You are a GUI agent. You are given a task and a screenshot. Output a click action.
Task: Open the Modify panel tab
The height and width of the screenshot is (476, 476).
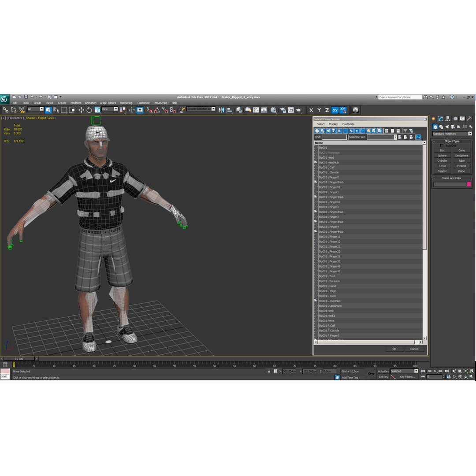point(440,119)
